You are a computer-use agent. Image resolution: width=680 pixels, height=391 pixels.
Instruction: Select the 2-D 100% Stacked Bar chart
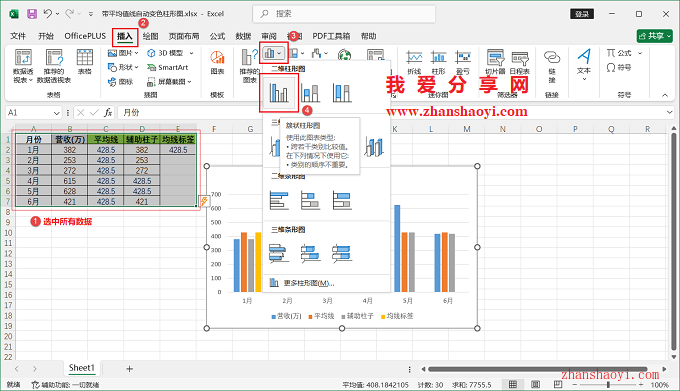point(342,200)
